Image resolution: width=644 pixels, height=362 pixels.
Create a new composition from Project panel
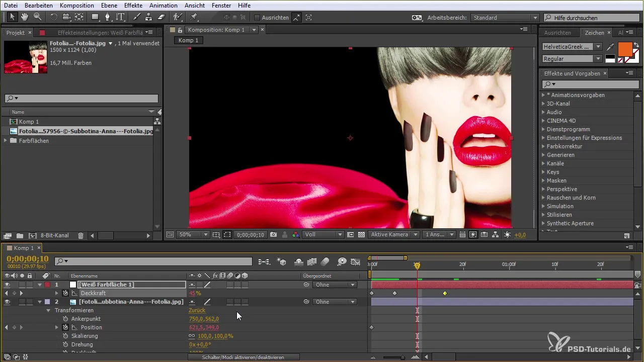coord(33,235)
